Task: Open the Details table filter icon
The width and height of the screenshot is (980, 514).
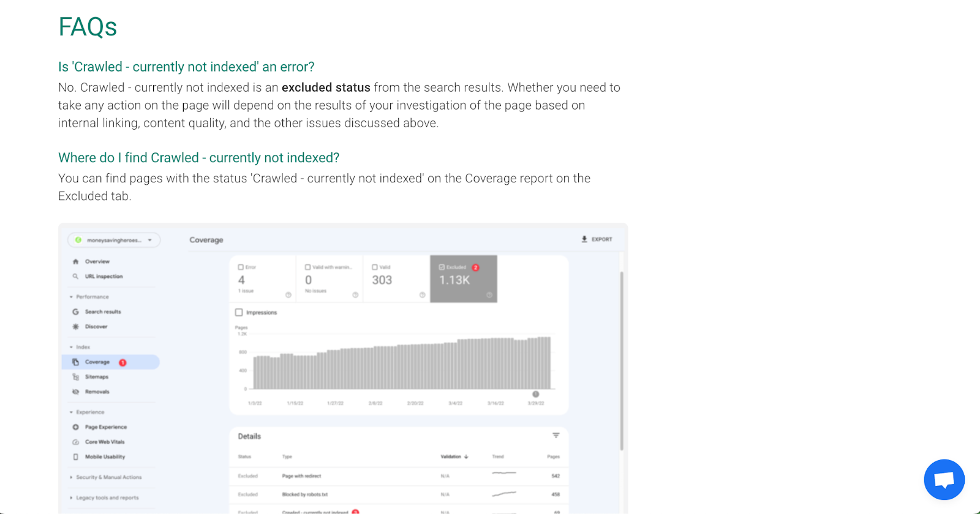Action: tap(556, 436)
